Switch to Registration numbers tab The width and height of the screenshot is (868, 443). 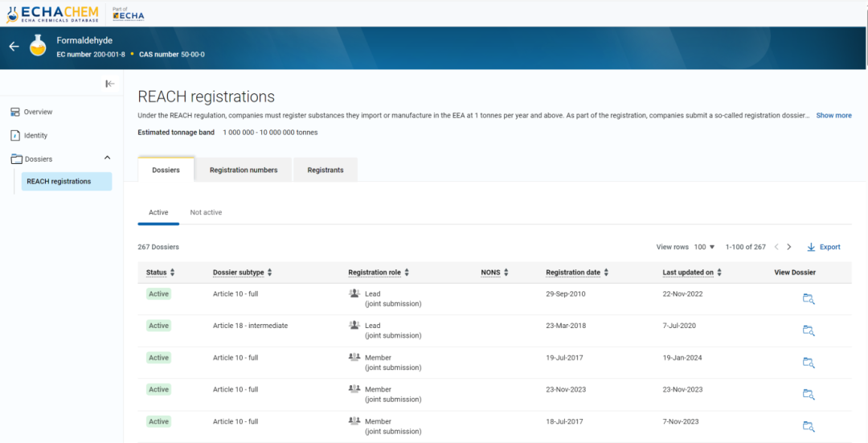coord(244,170)
